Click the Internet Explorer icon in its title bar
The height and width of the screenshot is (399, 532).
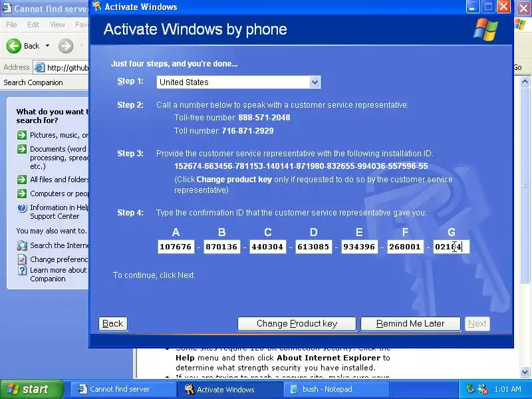coord(6,9)
